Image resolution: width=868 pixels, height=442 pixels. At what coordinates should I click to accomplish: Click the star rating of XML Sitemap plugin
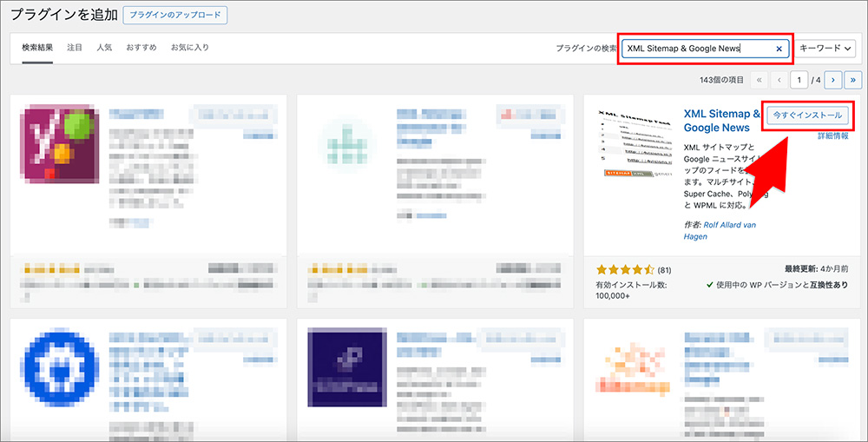click(626, 270)
